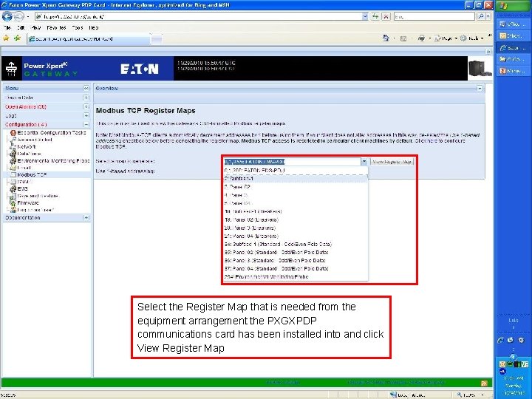This screenshot has height=399, width=532.
Task: Click the first taskbar window button
Action: coord(513,24)
